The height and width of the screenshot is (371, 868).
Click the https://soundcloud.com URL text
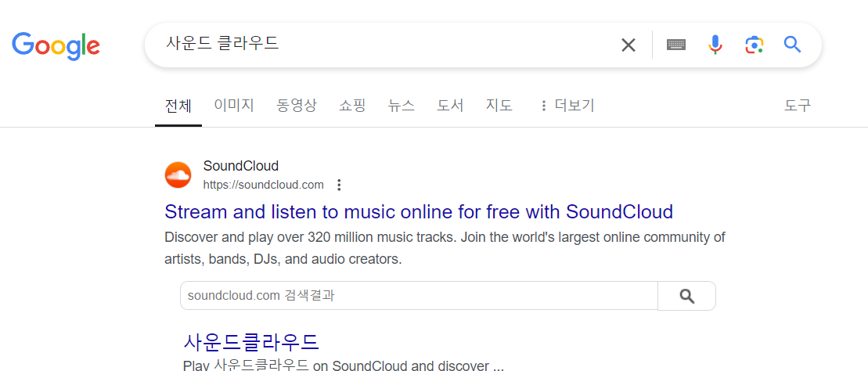[x=264, y=185]
